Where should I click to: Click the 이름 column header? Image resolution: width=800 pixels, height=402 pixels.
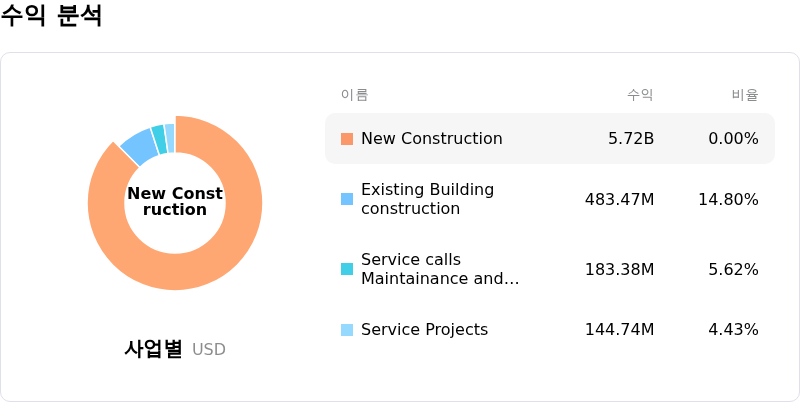[x=355, y=95]
